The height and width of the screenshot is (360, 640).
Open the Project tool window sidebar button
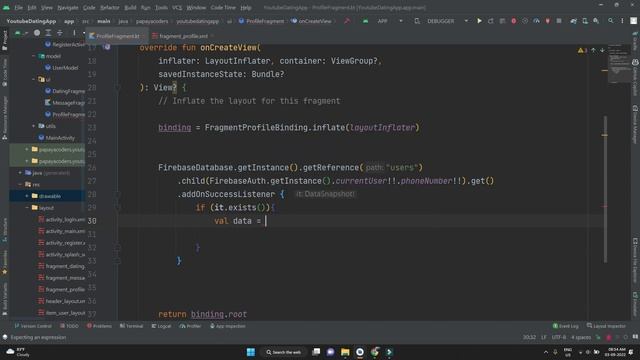(x=4, y=40)
